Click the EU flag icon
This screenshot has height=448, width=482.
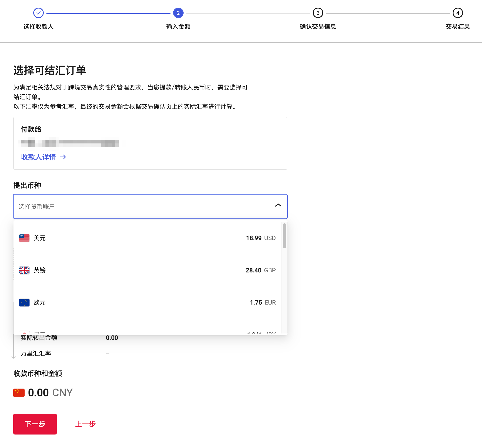click(24, 303)
